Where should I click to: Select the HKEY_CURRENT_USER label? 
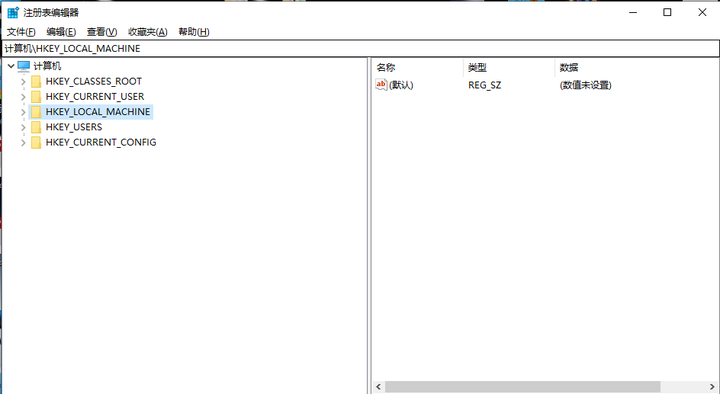coord(95,96)
